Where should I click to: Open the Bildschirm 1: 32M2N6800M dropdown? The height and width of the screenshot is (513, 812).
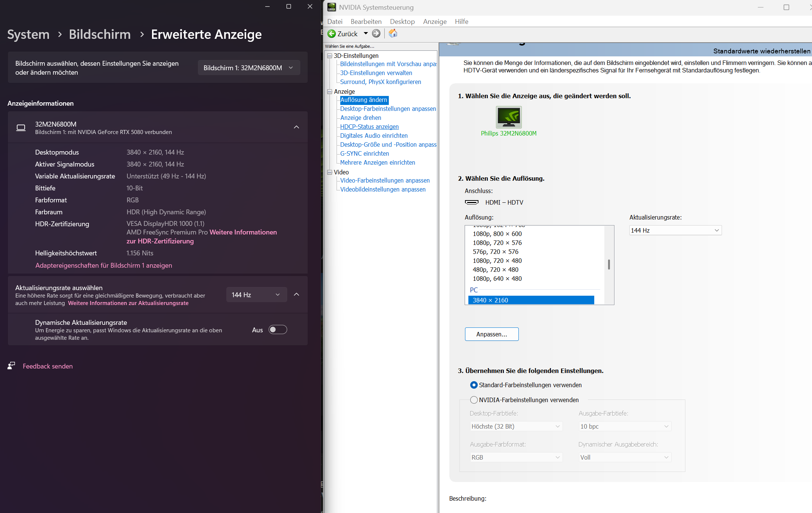[249, 68]
